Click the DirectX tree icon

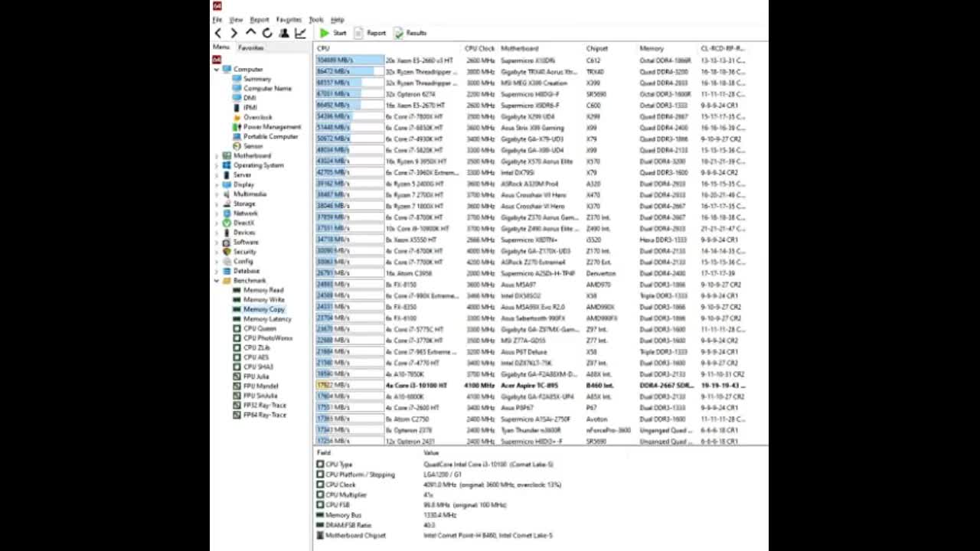[227, 223]
